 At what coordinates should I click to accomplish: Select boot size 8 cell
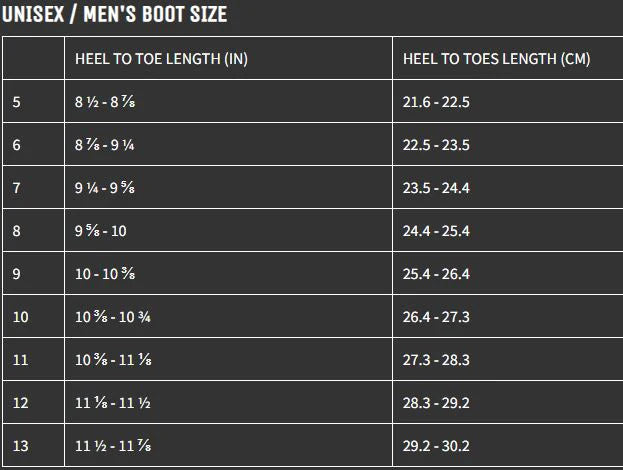pyautogui.click(x=16, y=231)
